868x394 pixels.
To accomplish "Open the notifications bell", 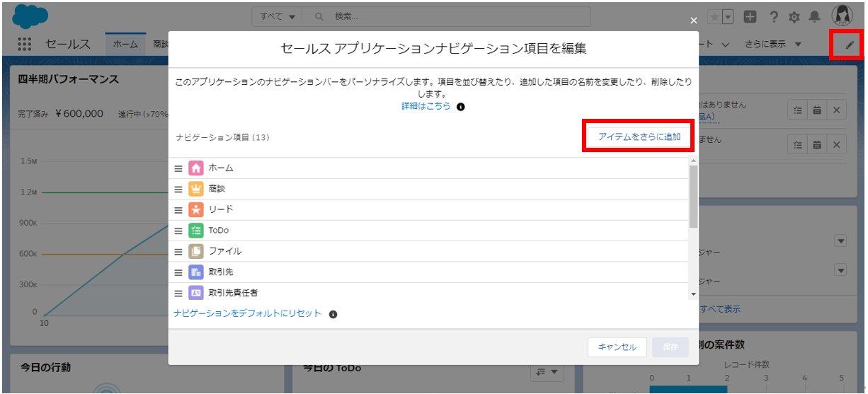I will point(815,16).
